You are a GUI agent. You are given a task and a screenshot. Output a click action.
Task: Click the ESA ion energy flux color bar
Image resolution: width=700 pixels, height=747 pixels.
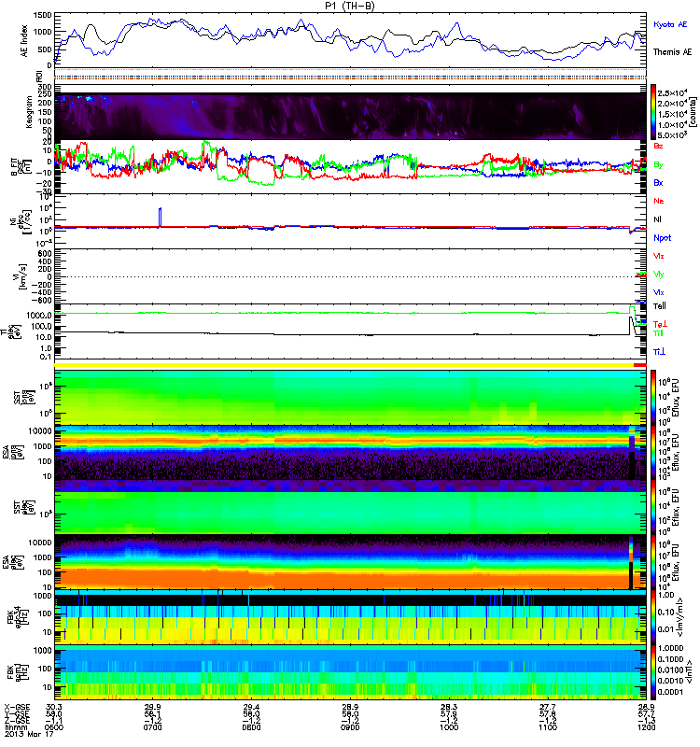tap(652, 453)
